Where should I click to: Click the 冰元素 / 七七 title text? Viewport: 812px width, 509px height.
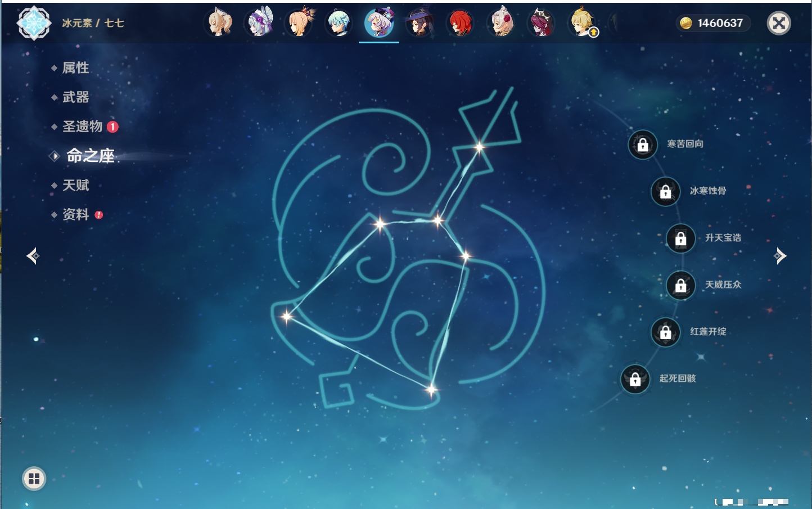click(x=93, y=23)
